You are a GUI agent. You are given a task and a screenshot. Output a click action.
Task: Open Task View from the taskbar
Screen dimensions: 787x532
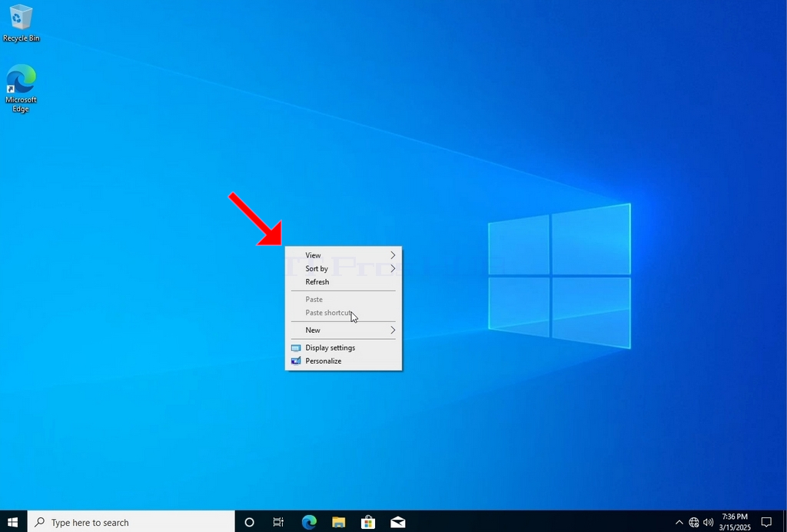coord(278,522)
